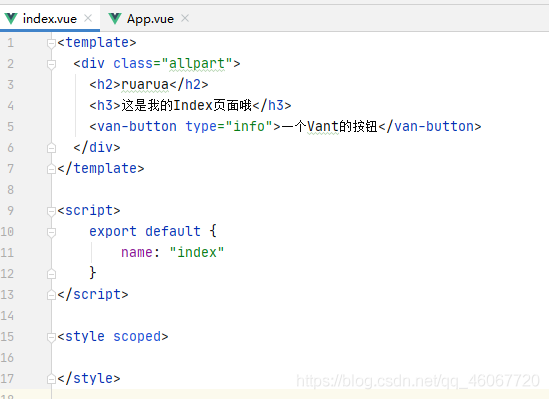
Task: Place cursor on the ruarua heading text
Action: click(145, 84)
